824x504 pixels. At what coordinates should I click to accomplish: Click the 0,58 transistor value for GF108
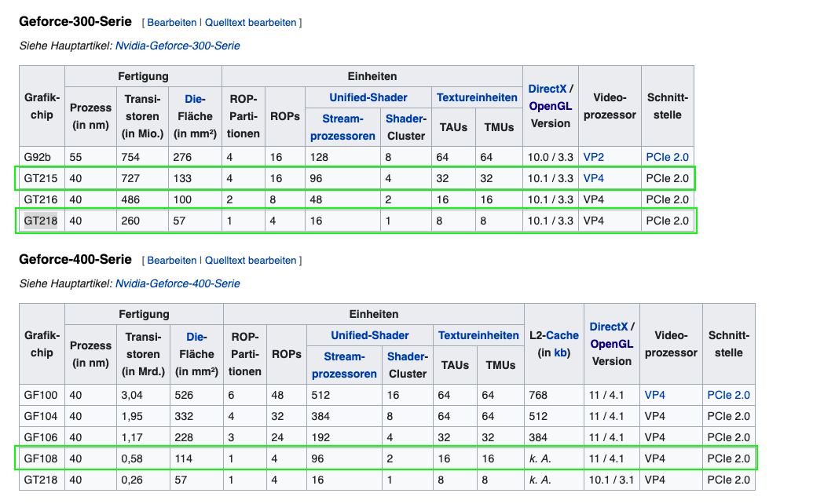point(132,458)
